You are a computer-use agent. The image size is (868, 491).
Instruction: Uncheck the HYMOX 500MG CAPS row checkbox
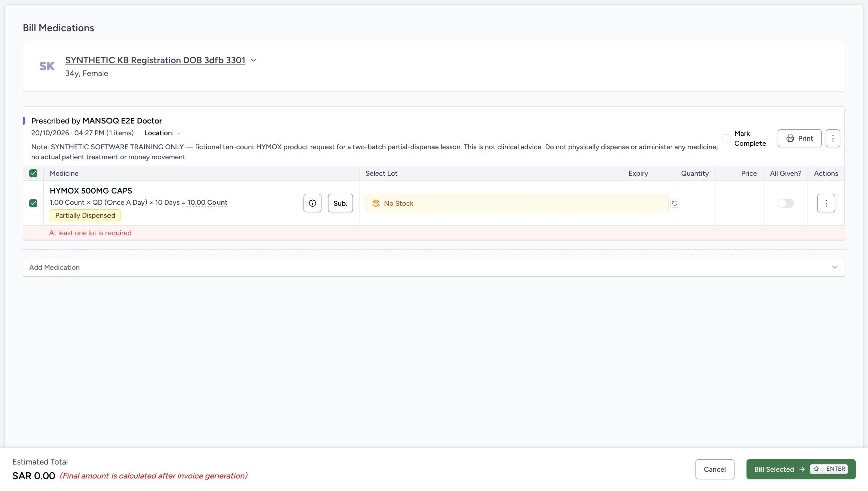33,203
